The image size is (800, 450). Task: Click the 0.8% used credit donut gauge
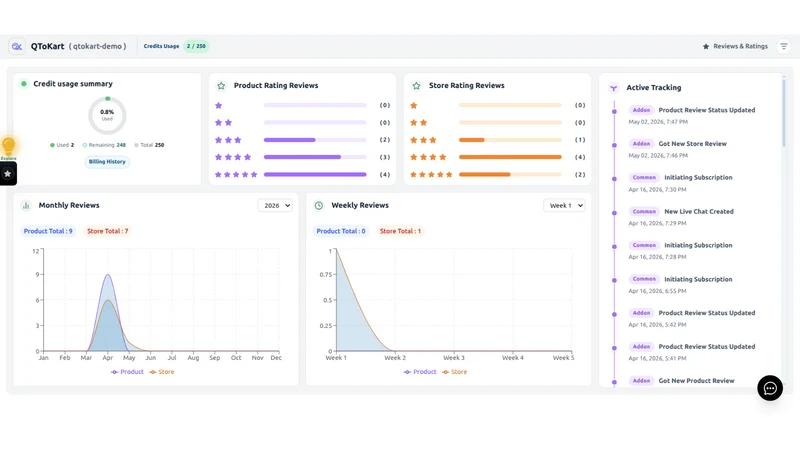click(x=107, y=115)
